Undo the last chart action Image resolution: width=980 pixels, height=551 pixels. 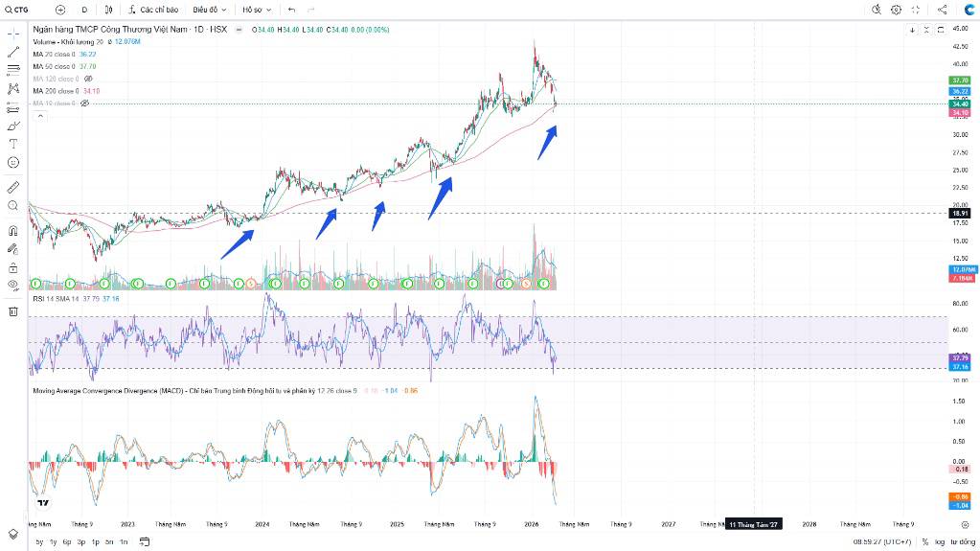pyautogui.click(x=291, y=10)
